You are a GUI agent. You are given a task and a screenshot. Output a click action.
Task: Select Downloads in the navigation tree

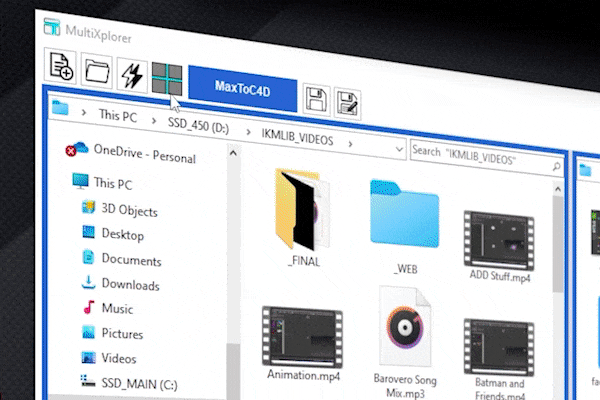pos(130,285)
